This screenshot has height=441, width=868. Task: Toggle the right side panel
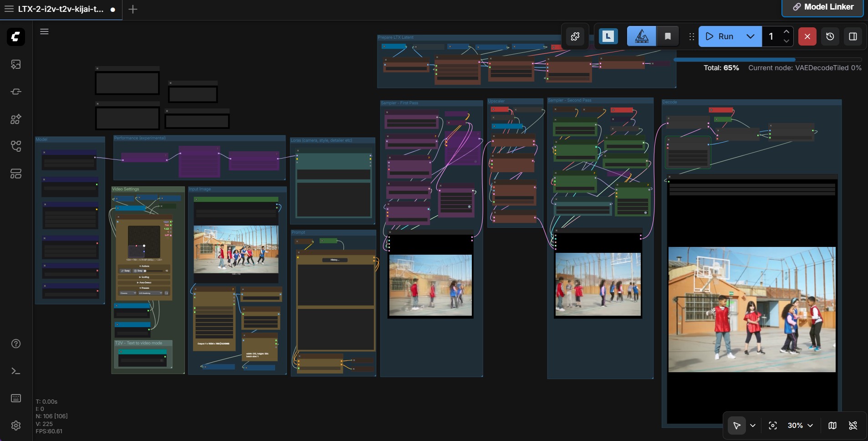coord(853,36)
